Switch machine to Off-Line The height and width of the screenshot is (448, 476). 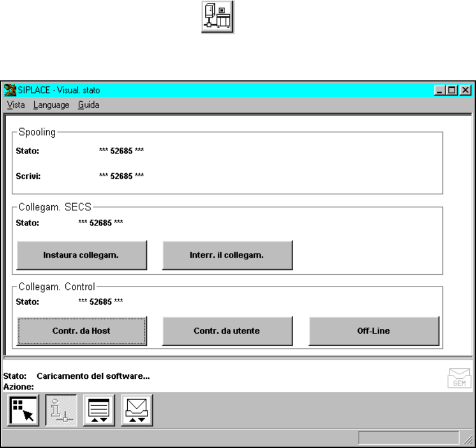point(374,331)
